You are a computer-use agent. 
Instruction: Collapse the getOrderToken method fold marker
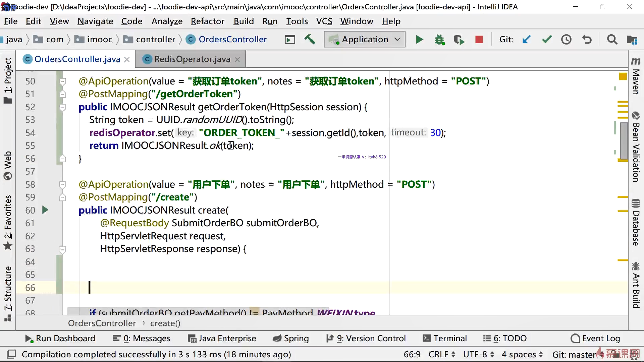coord(62,107)
